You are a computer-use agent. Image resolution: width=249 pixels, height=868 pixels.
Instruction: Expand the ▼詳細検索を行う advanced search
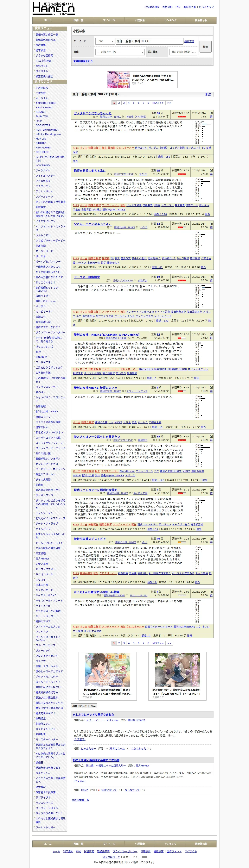(x=83, y=61)
